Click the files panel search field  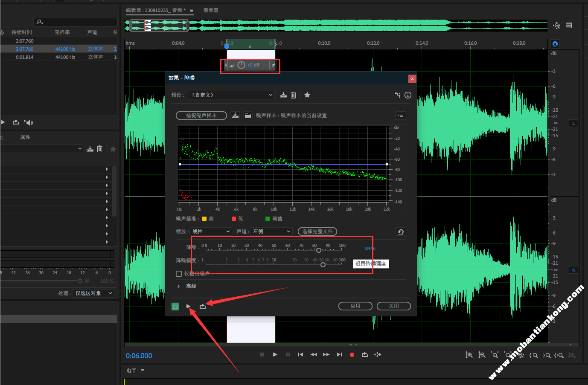coord(75,22)
